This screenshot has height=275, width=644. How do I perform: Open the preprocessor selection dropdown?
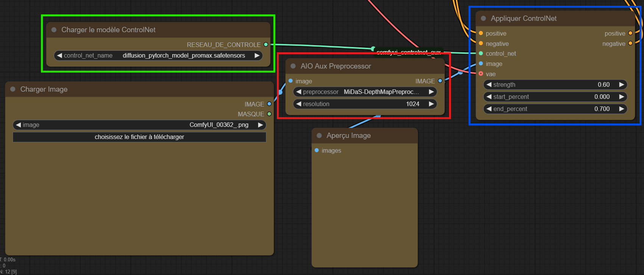365,92
